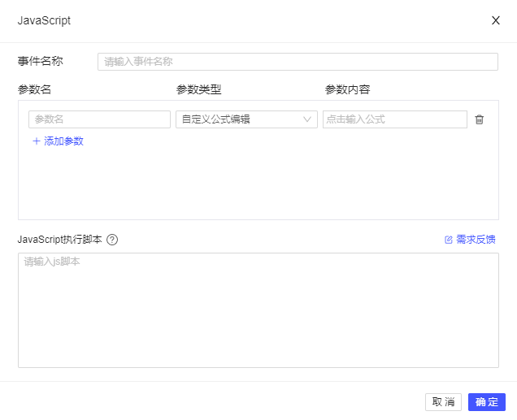
Task: Delete the parameter row with trash icon
Action: [480, 119]
